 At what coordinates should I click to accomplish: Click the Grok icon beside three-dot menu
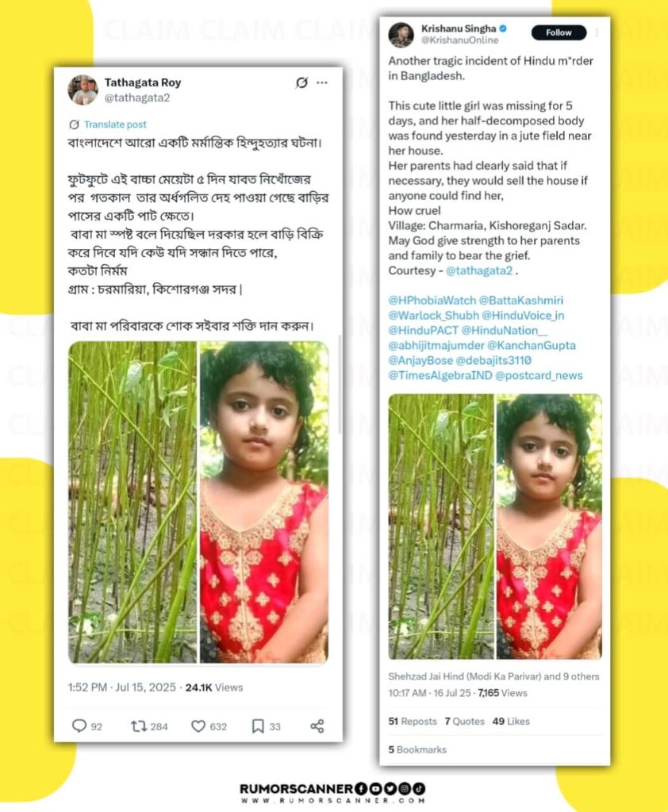point(301,82)
